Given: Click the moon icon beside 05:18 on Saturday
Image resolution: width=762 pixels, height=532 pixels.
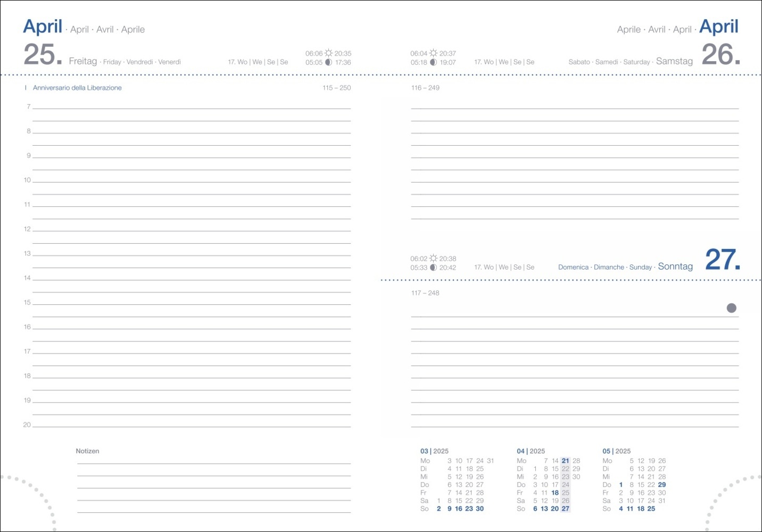Looking at the screenshot, I should pos(434,62).
